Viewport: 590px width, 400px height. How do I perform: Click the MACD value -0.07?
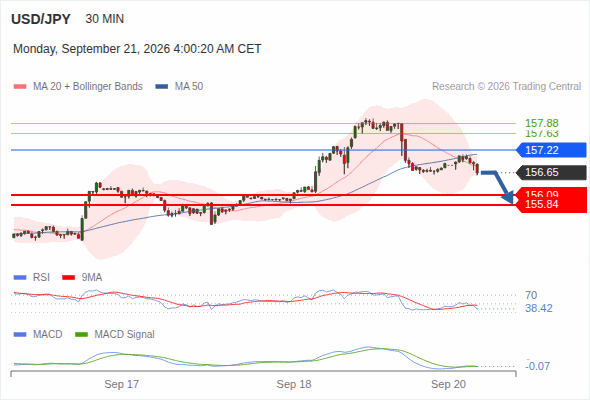point(538,366)
